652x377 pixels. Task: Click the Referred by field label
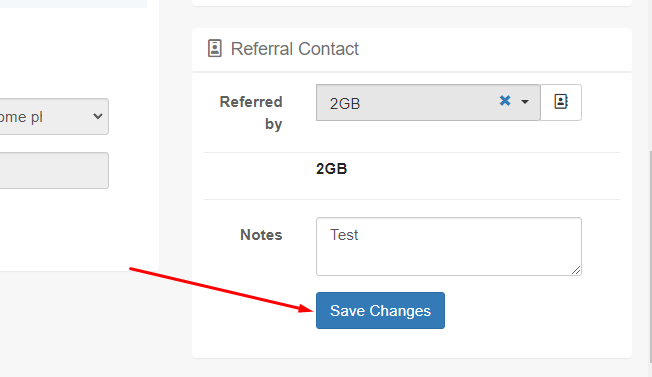[251, 113]
